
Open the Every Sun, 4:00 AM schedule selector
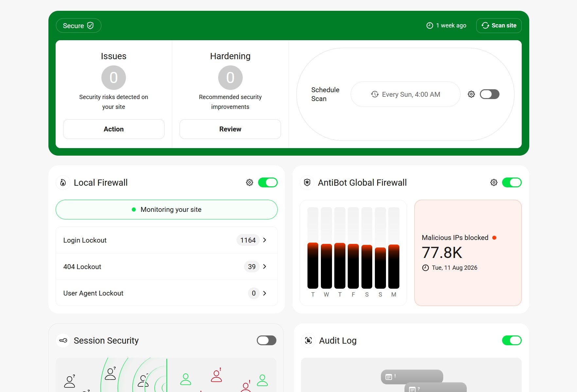click(406, 94)
